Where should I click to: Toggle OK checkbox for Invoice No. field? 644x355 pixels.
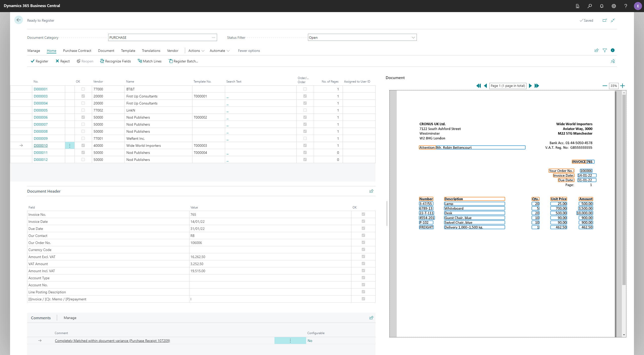pos(363,214)
